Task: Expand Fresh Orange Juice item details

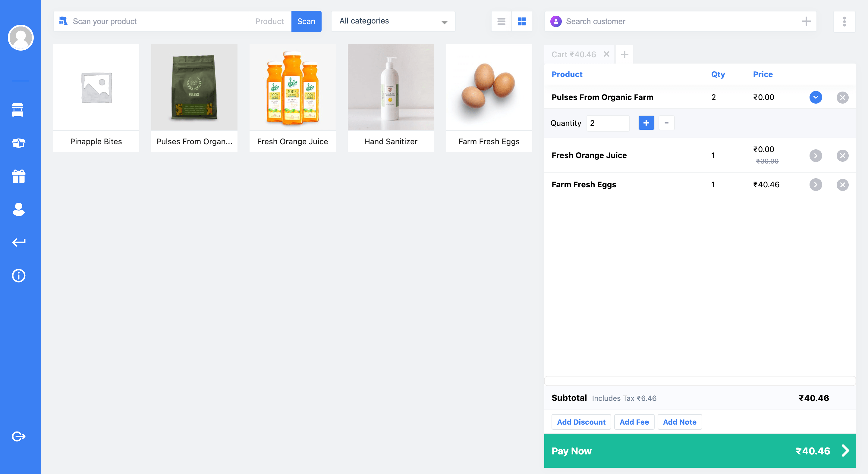Action: (x=816, y=155)
